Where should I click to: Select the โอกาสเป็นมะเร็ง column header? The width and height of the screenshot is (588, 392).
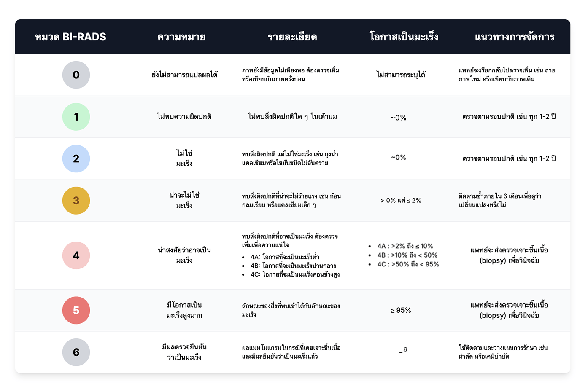(404, 37)
